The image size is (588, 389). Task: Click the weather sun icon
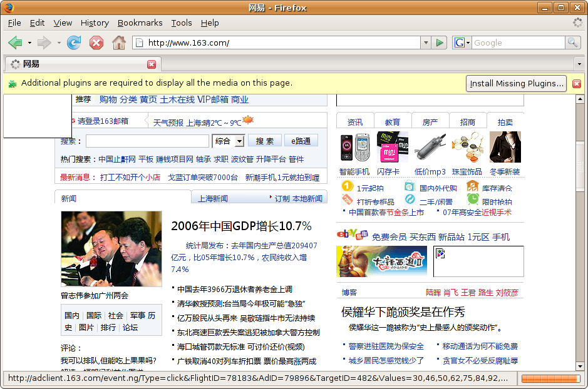point(248,120)
